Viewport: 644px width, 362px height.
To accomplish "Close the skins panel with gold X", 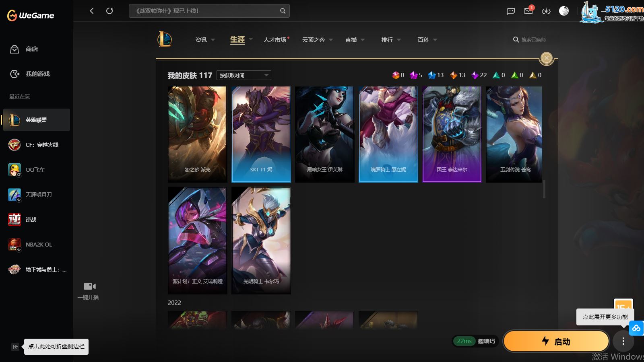I will pos(547,58).
